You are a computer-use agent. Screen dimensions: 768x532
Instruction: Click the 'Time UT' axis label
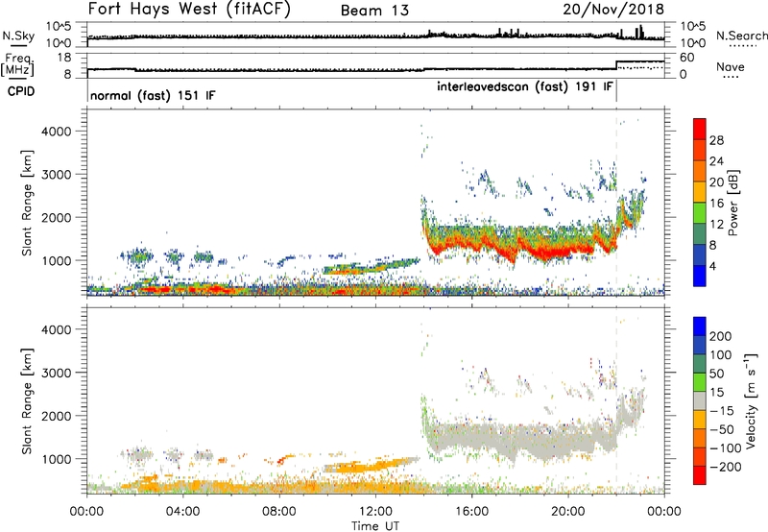click(375, 526)
